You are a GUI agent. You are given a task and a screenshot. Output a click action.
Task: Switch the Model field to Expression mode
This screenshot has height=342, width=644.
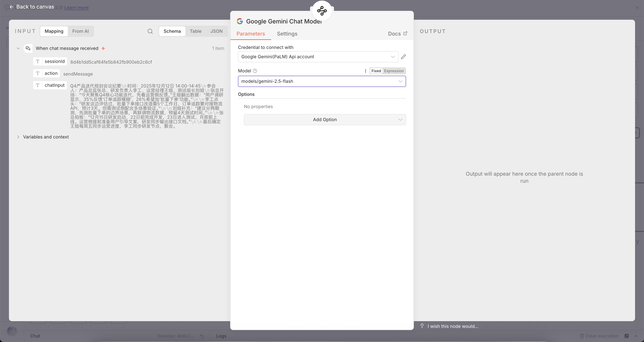[394, 71]
